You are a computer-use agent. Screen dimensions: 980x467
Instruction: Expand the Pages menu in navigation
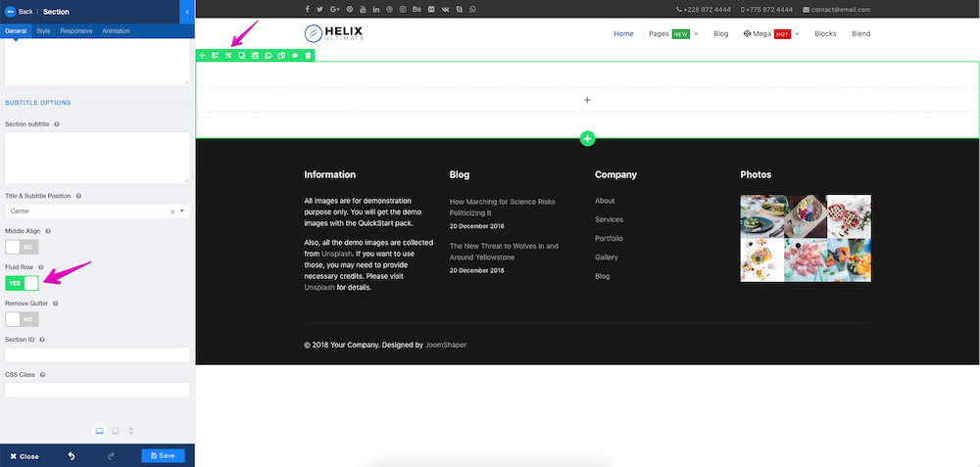pos(673,33)
